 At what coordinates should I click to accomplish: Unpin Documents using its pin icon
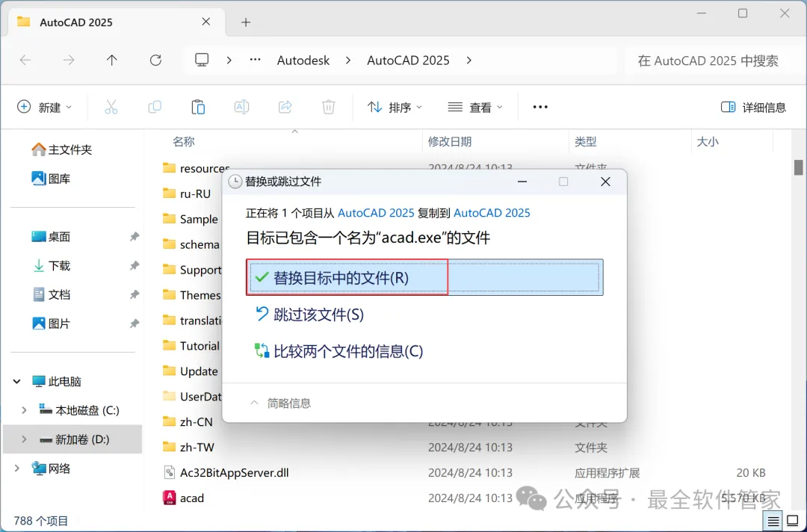click(134, 294)
